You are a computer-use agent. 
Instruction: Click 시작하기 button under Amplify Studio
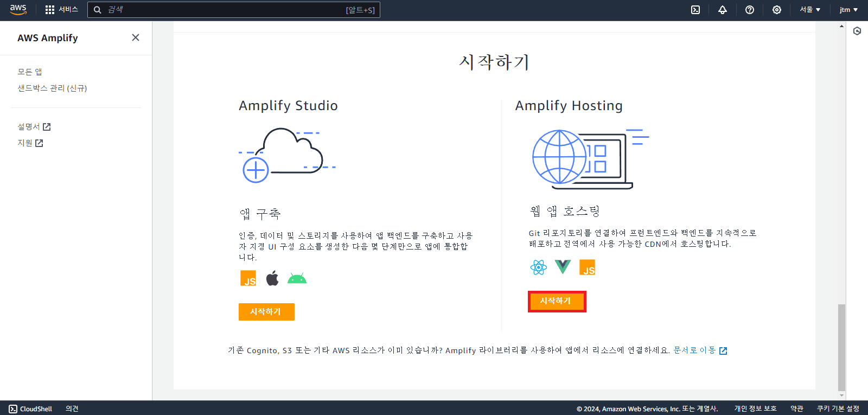coord(266,312)
